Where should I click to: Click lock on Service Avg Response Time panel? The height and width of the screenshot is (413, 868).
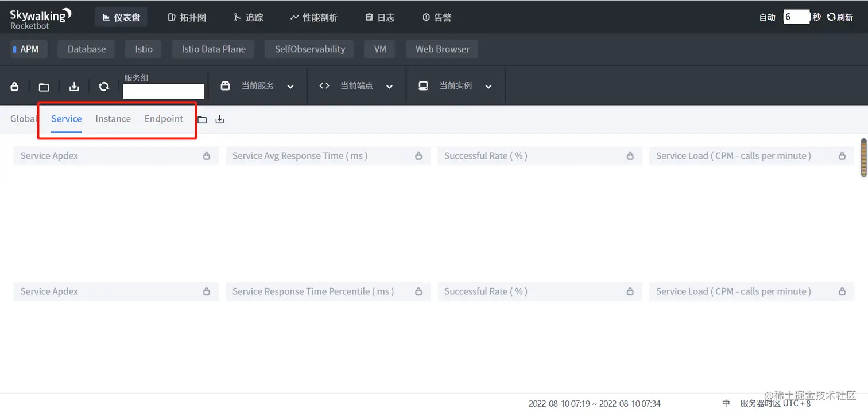[418, 156]
